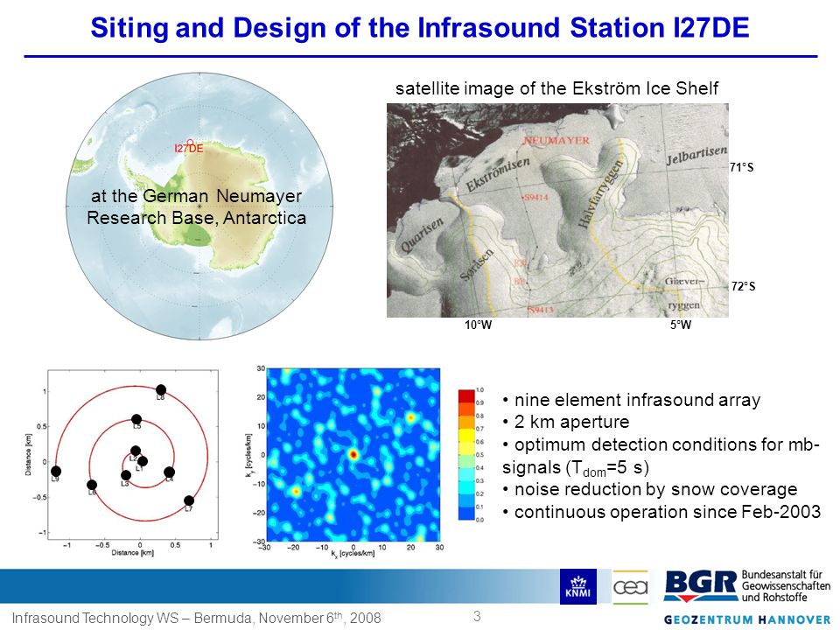Image resolution: width=840 pixels, height=630 pixels.
Task: Click the KNMI logo in footer
Action: point(578,586)
